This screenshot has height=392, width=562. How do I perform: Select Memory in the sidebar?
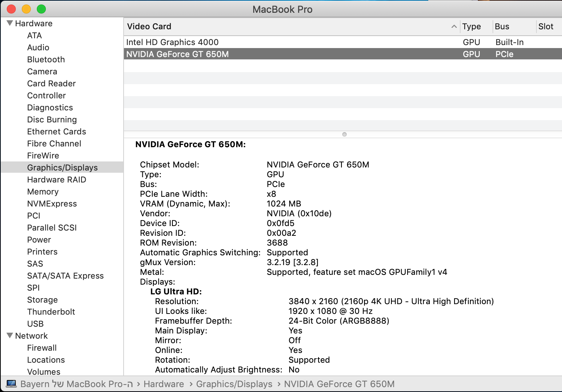43,191
